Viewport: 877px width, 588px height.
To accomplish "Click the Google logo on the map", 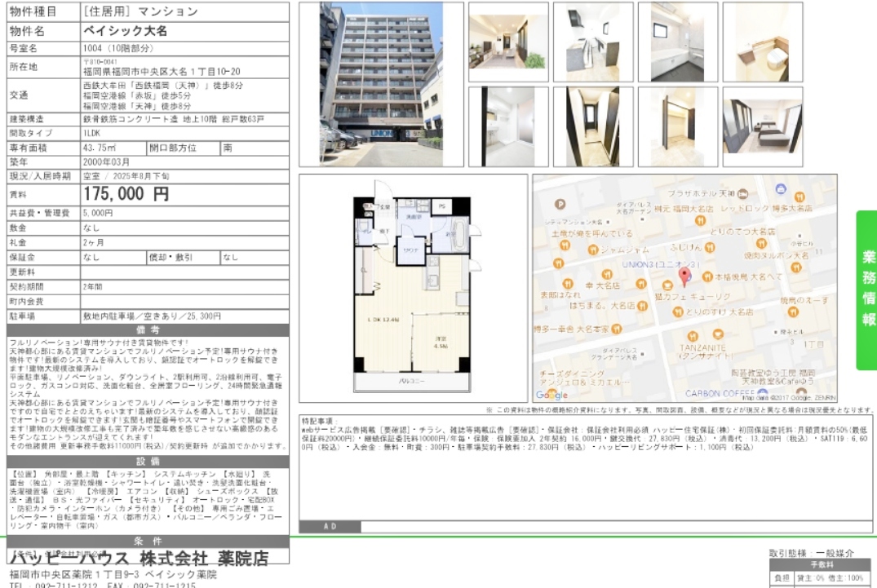I will coord(551,395).
